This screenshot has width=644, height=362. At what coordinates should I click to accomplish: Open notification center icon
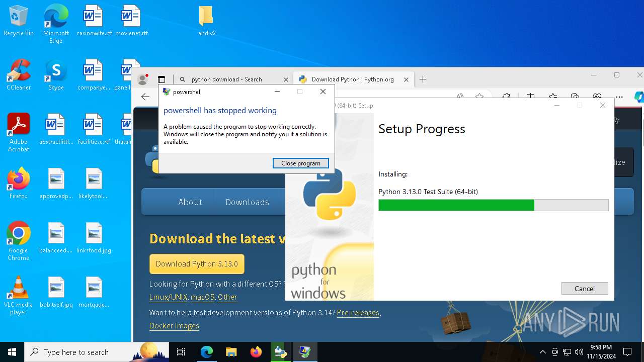(627, 352)
